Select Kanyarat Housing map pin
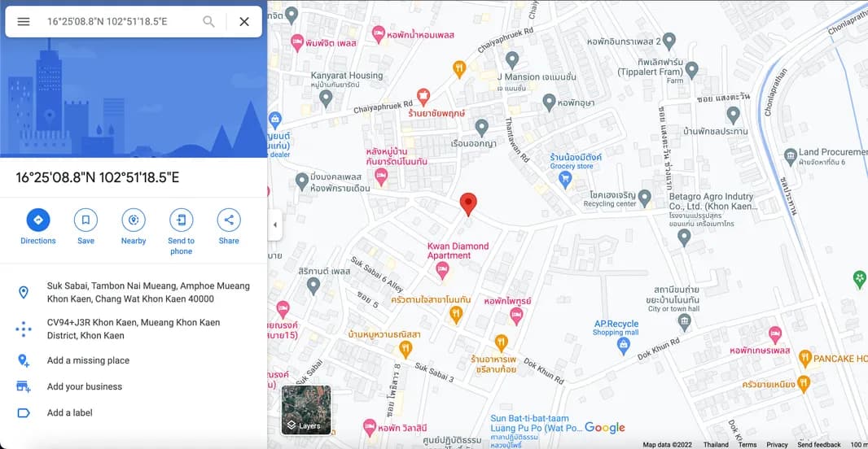This screenshot has width=868, height=449. click(326, 98)
